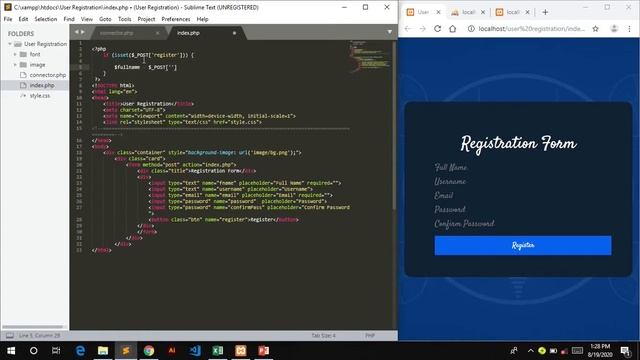Open the tab list dropdown arrow
The height and width of the screenshot is (360, 640).
click(x=389, y=32)
